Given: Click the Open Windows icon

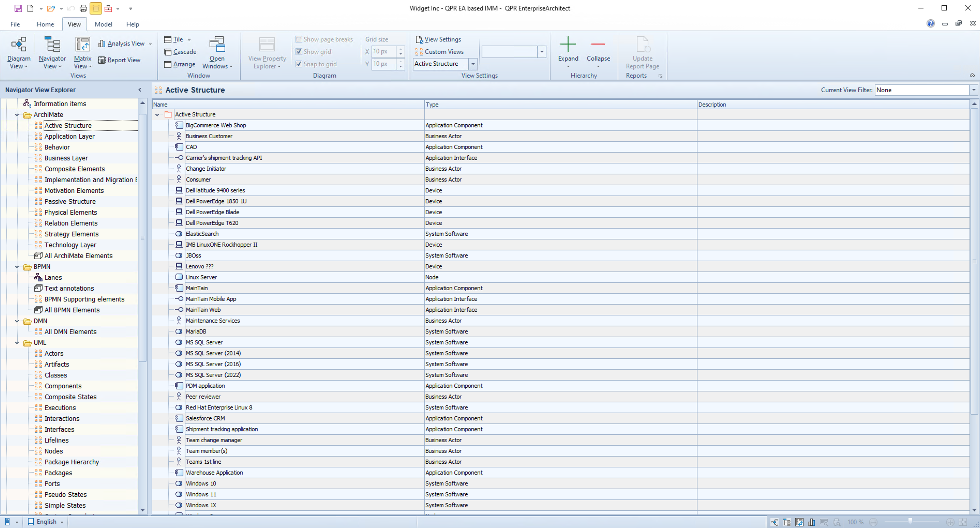Looking at the screenshot, I should click(217, 44).
